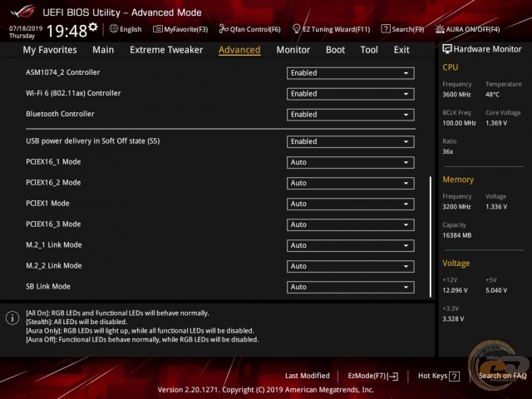Click memory capacity 16384 MB value
532x399 pixels.
(456, 235)
